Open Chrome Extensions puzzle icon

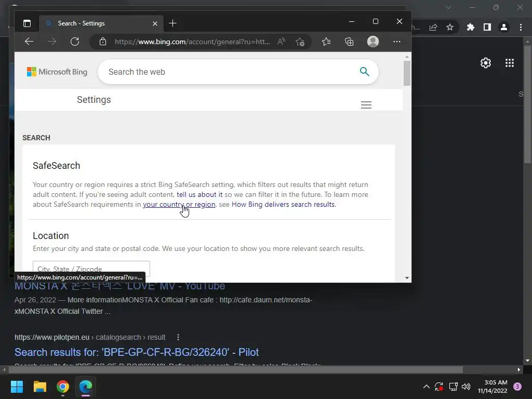[x=470, y=27]
